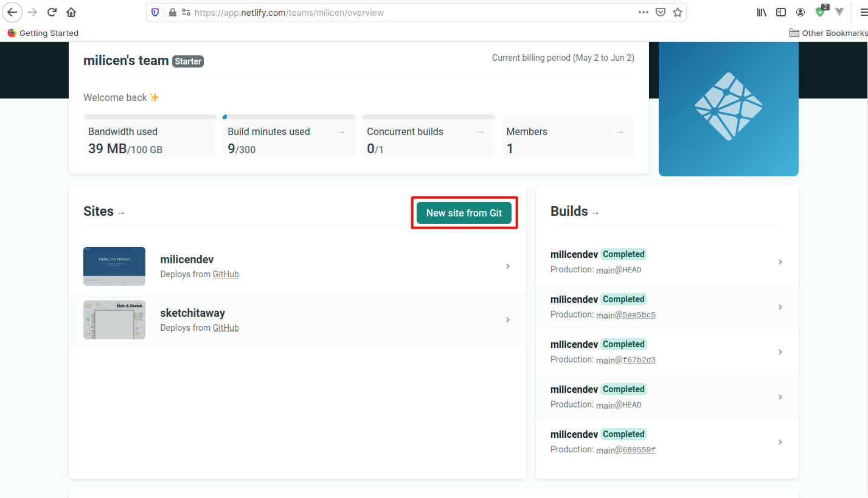Open the GitHub link under milicendev
The height and width of the screenshot is (498, 868).
[226, 274]
